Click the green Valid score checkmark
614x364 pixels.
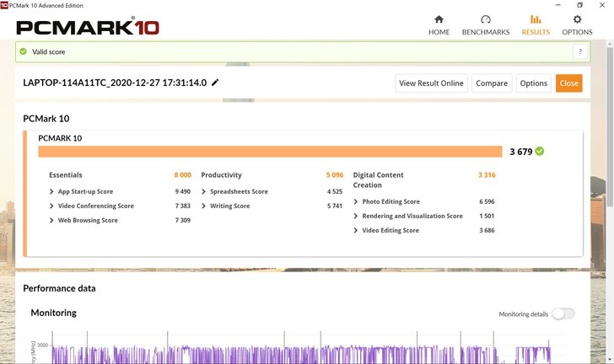click(23, 51)
